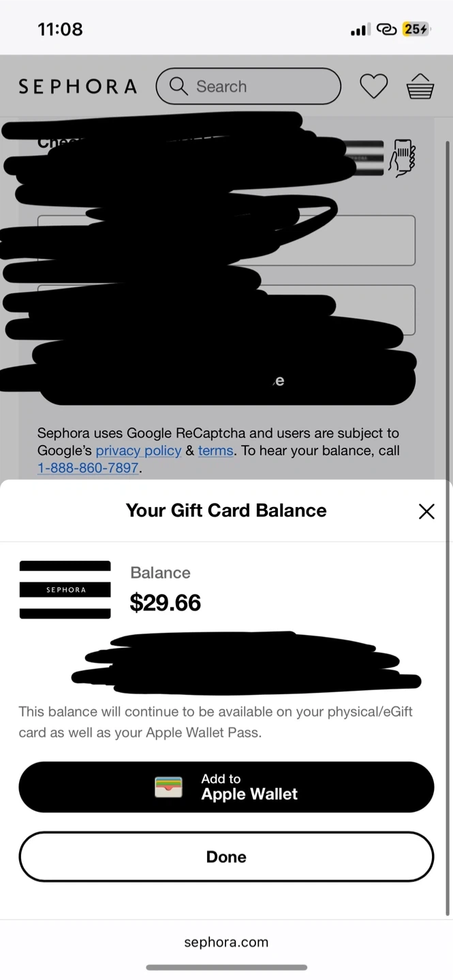Open the Loves heart icon
Image resolution: width=453 pixels, height=980 pixels.
[373, 86]
